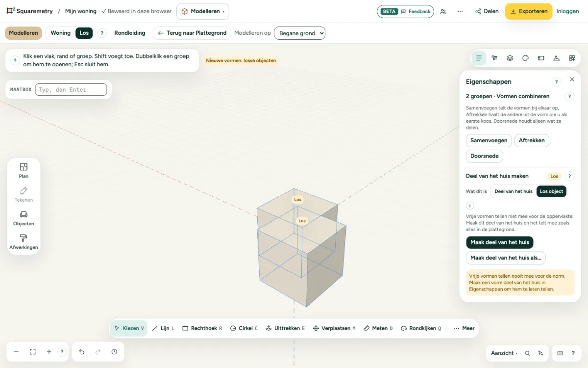Image resolution: width=588 pixels, height=368 pixels.
Task: Activate the Verplaatsen move tool
Action: click(x=334, y=328)
